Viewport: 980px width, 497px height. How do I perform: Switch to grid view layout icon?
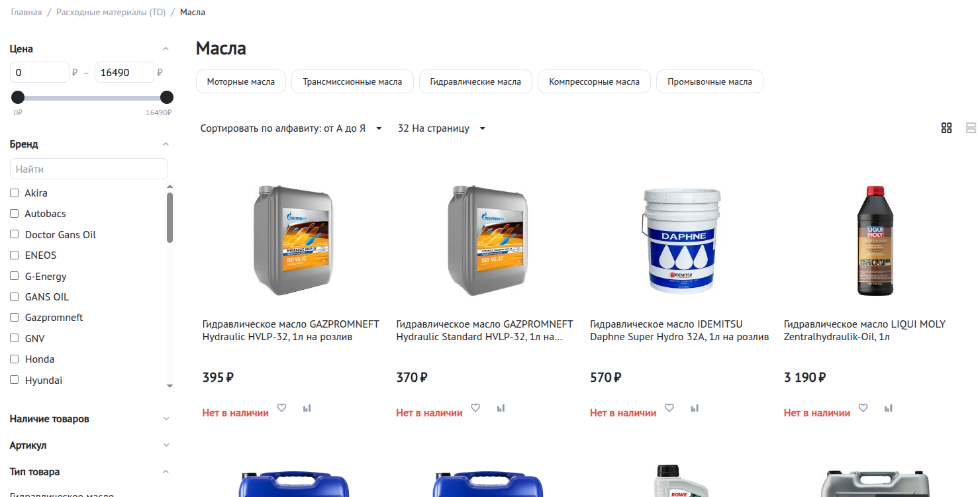[x=946, y=128]
